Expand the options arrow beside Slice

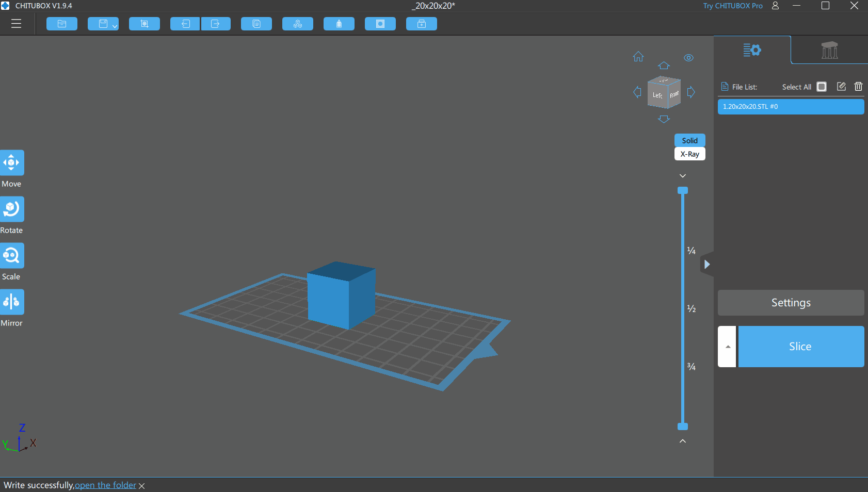pos(727,347)
